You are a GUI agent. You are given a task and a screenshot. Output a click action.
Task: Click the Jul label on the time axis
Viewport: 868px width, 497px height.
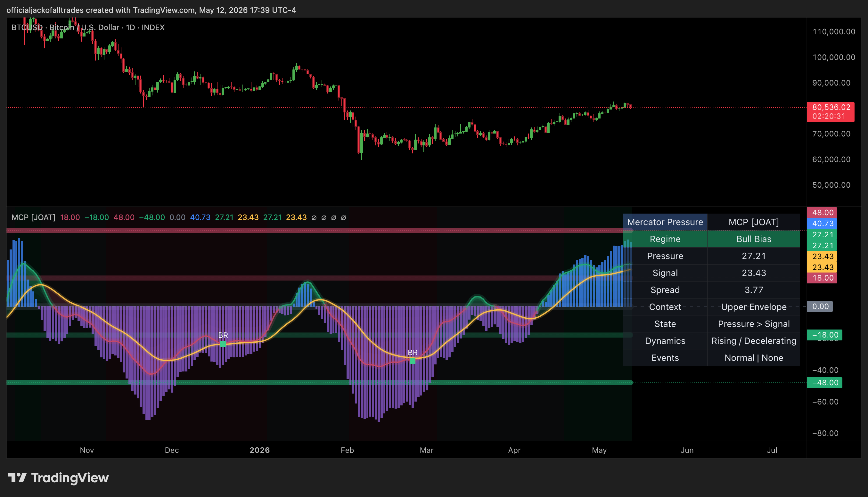click(772, 450)
